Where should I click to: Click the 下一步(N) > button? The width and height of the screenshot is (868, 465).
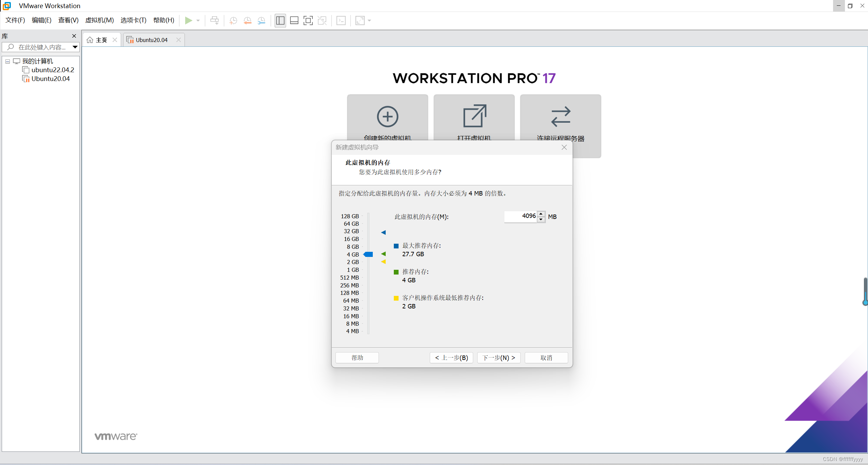pos(499,358)
